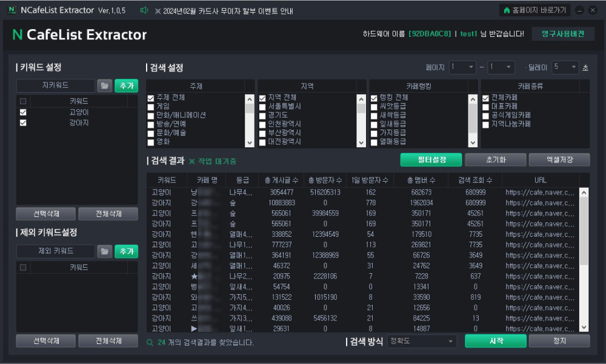
Task: Uncheck the 고양이 keyword checkbox
Action: click(x=23, y=112)
